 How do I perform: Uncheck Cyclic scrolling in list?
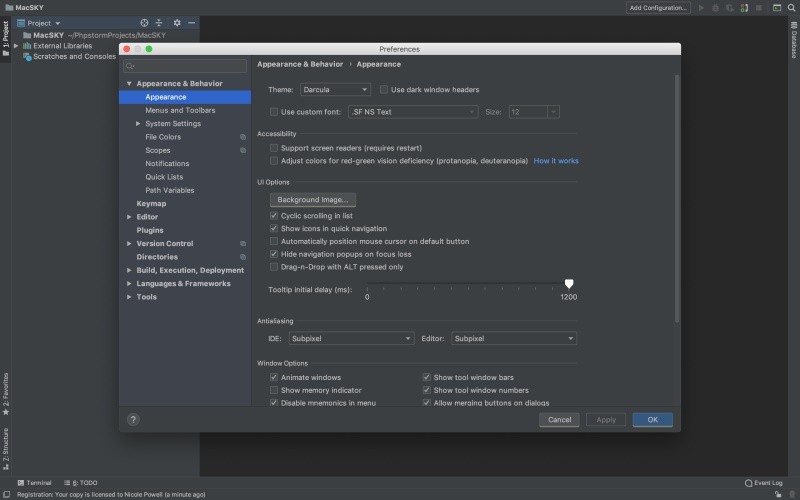click(274, 216)
